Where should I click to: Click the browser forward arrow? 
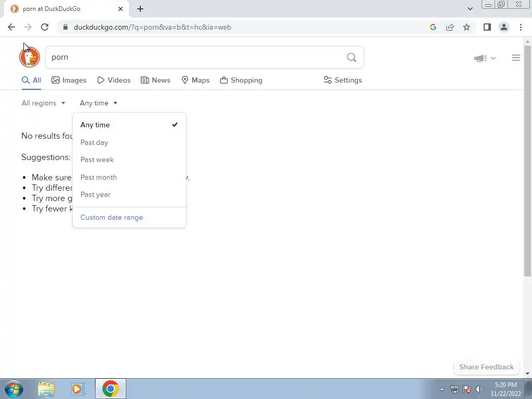coord(28,27)
